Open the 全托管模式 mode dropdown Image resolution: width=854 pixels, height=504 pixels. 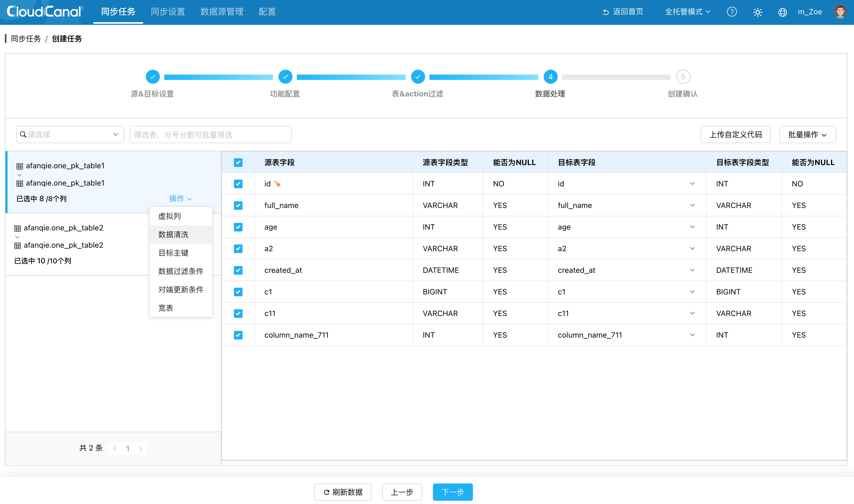(687, 12)
